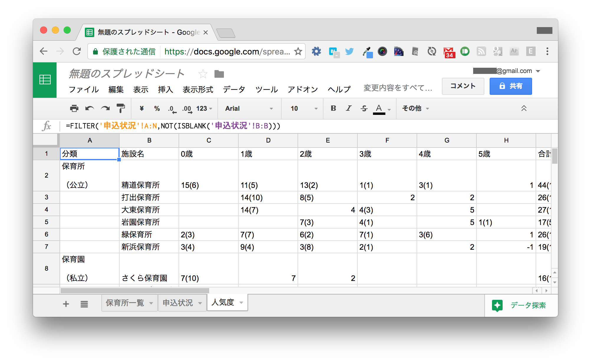Open the ヘルプ menu
The image size is (591, 364).
click(x=339, y=89)
